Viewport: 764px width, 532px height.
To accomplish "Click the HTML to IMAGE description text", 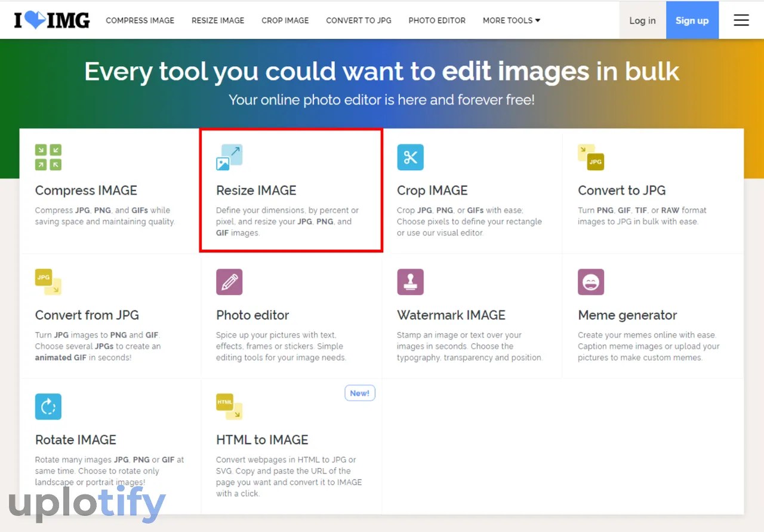I will coord(289,476).
